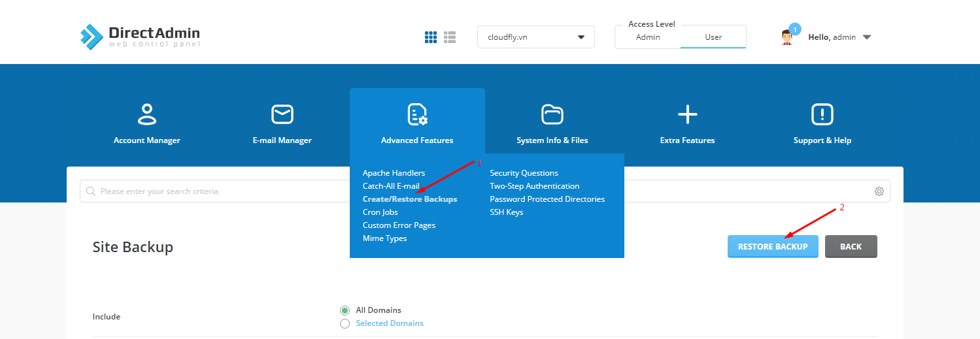Open the Extra Features plus icon
Screen dimensions: 980x339
tap(688, 114)
